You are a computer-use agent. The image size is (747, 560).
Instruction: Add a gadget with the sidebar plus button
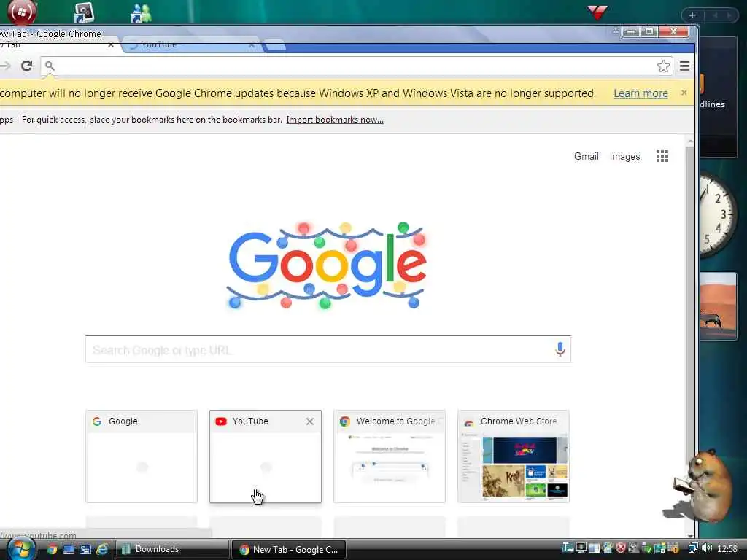click(692, 16)
